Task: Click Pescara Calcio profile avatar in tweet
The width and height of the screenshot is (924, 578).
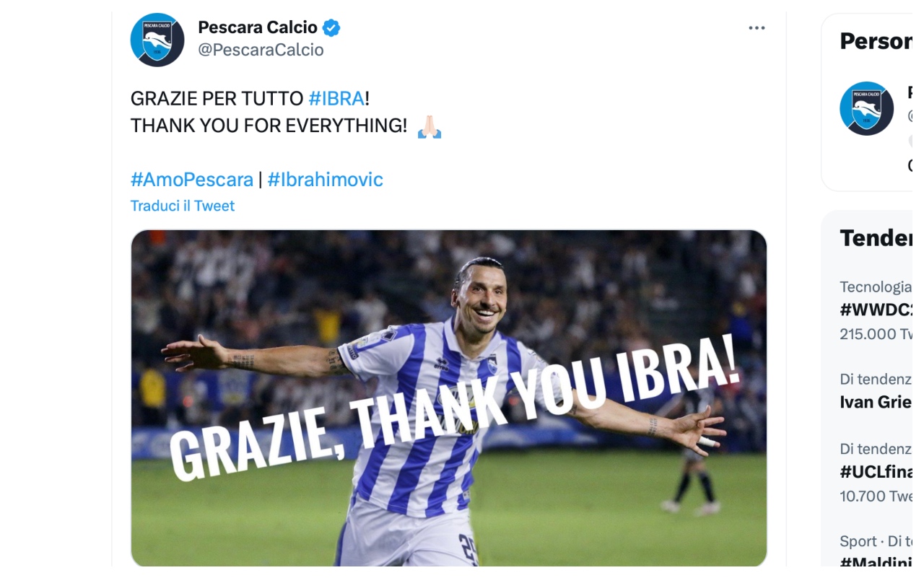Action: (157, 40)
